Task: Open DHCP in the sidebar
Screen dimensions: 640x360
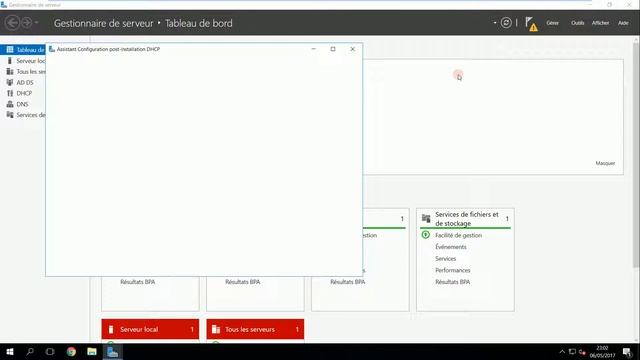Action: pos(23,93)
